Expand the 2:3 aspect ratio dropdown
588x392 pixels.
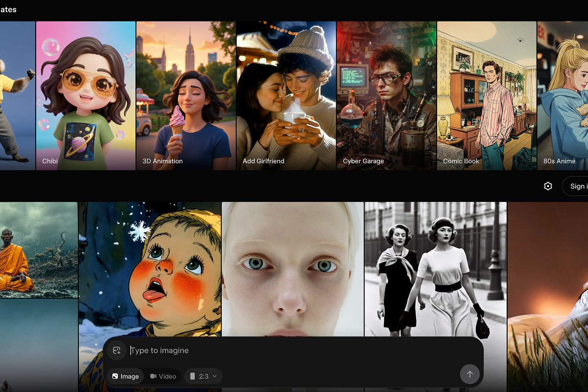pyautogui.click(x=203, y=376)
